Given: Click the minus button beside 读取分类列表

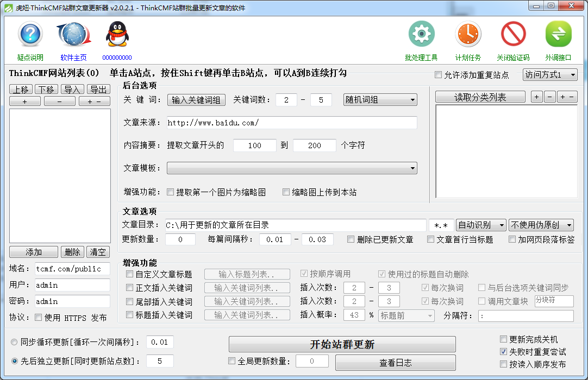Looking at the screenshot, I should pyautogui.click(x=550, y=97).
